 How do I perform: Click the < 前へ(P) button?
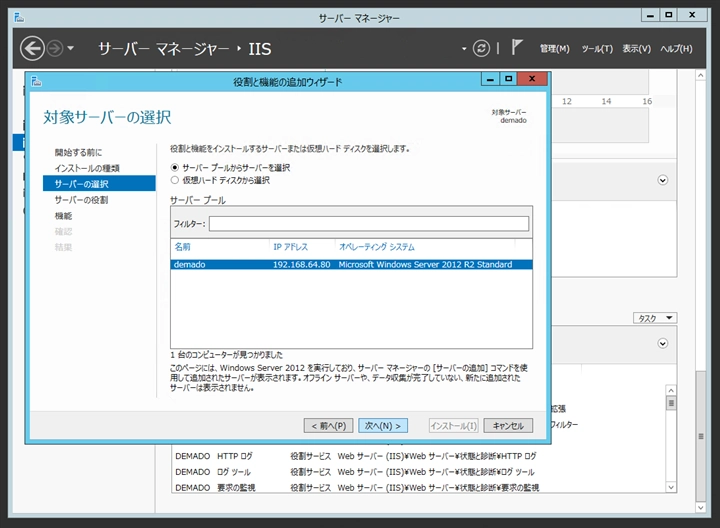click(328, 426)
